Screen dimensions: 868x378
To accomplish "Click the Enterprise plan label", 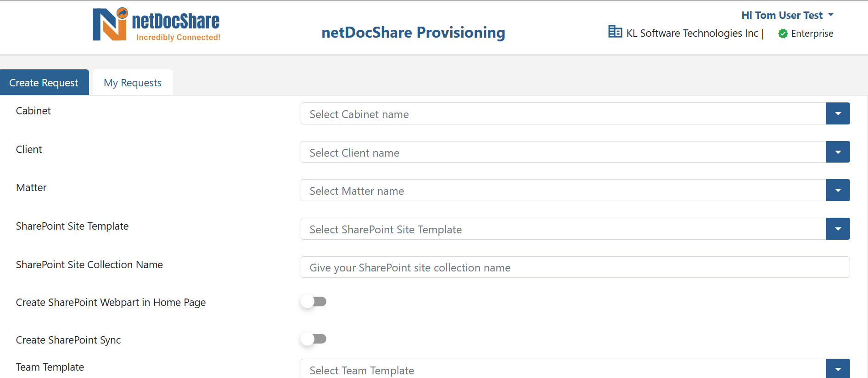I will pos(812,34).
